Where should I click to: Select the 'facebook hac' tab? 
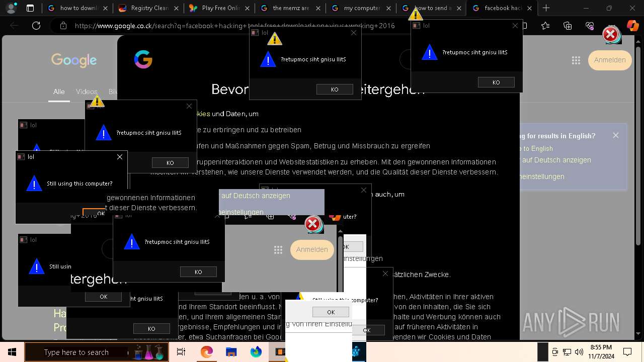point(502,8)
